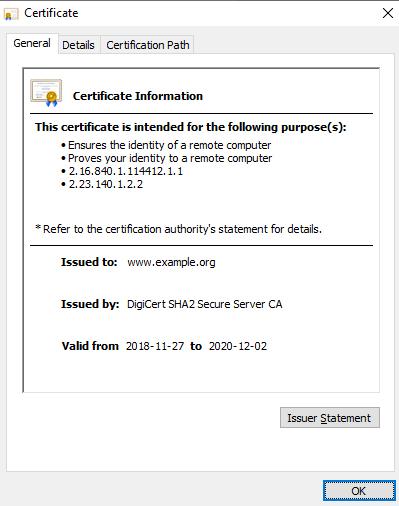This screenshot has height=506, width=399.
Task: Open the Certification Path tab
Action: pos(148,45)
